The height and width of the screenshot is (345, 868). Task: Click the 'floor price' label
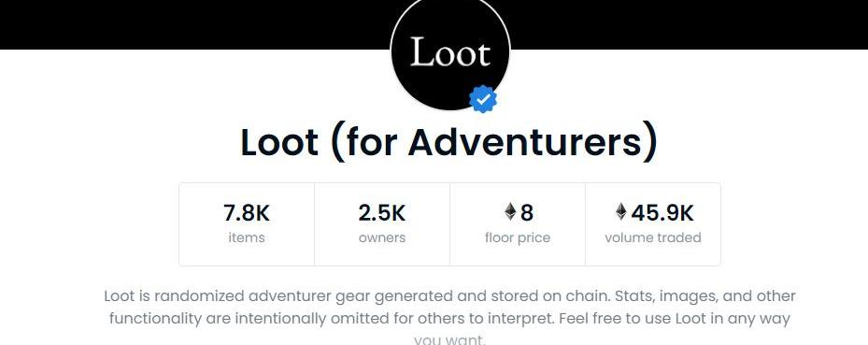pos(518,238)
